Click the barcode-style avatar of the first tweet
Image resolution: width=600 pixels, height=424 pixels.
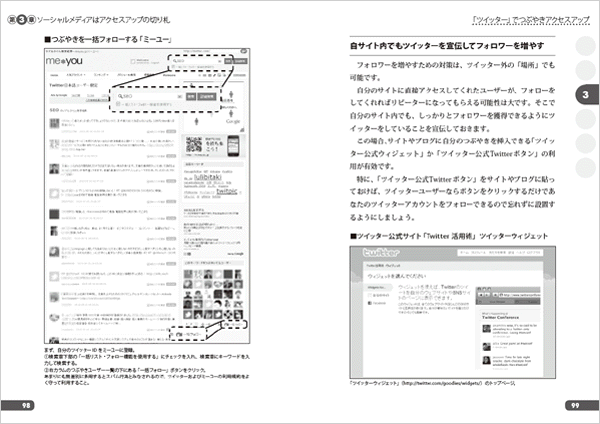[x=54, y=124]
